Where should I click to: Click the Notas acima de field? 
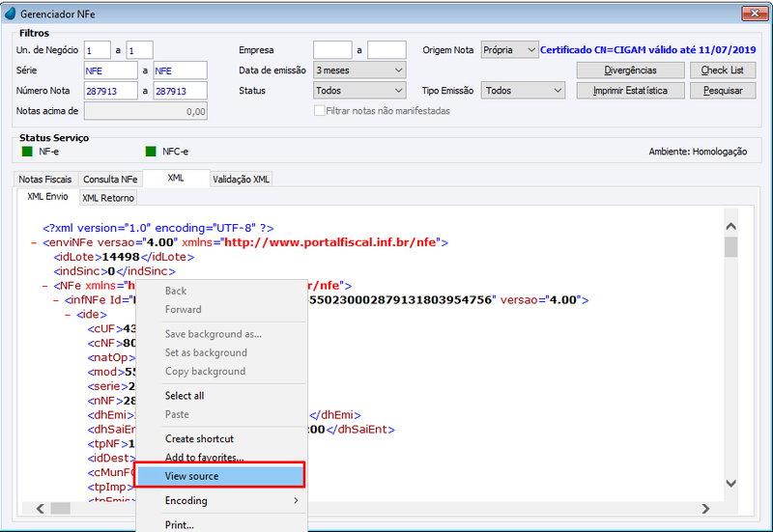tap(146, 111)
